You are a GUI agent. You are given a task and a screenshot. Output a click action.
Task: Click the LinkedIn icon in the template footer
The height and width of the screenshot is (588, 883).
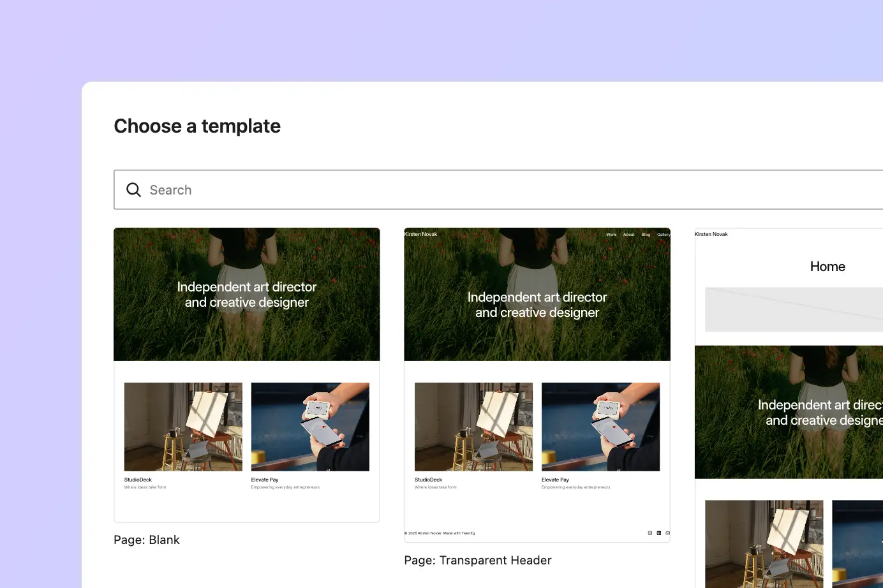click(x=659, y=533)
